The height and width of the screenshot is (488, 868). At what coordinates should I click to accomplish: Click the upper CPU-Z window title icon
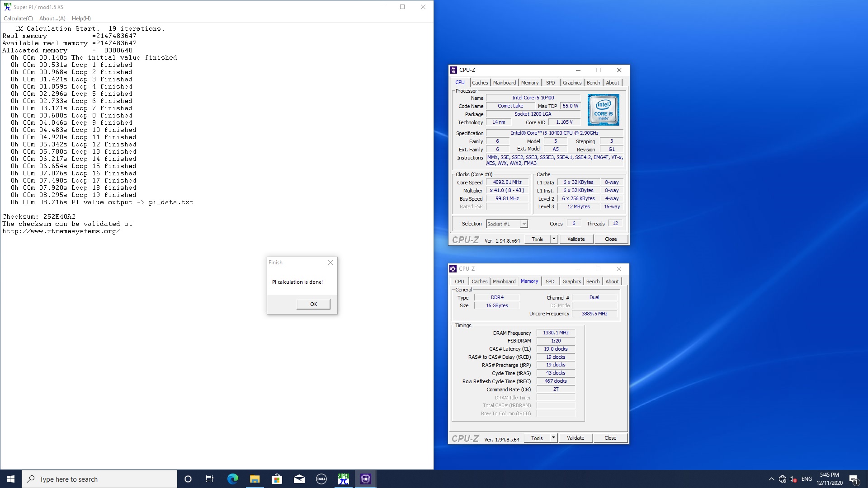(453, 70)
